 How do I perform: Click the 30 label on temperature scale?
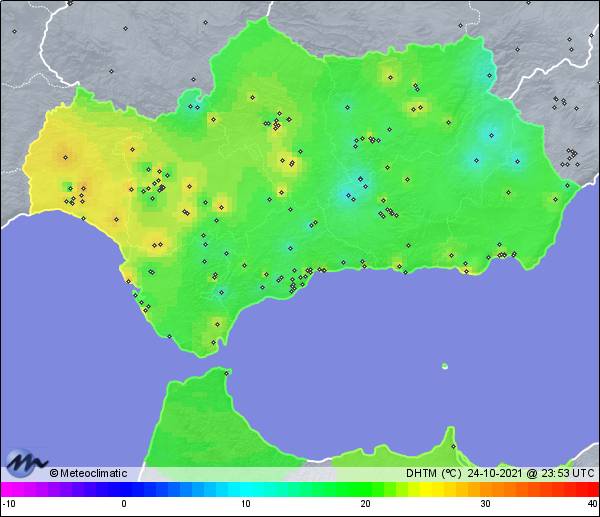[485, 504]
